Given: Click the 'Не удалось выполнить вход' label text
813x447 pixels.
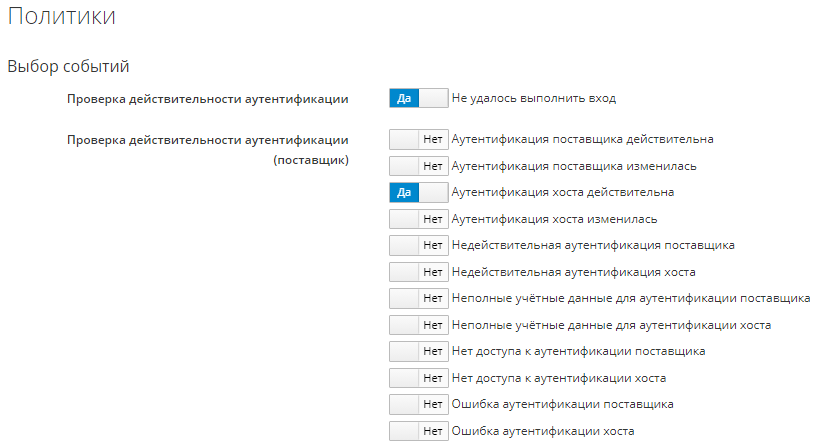Looking at the screenshot, I should (x=534, y=98).
